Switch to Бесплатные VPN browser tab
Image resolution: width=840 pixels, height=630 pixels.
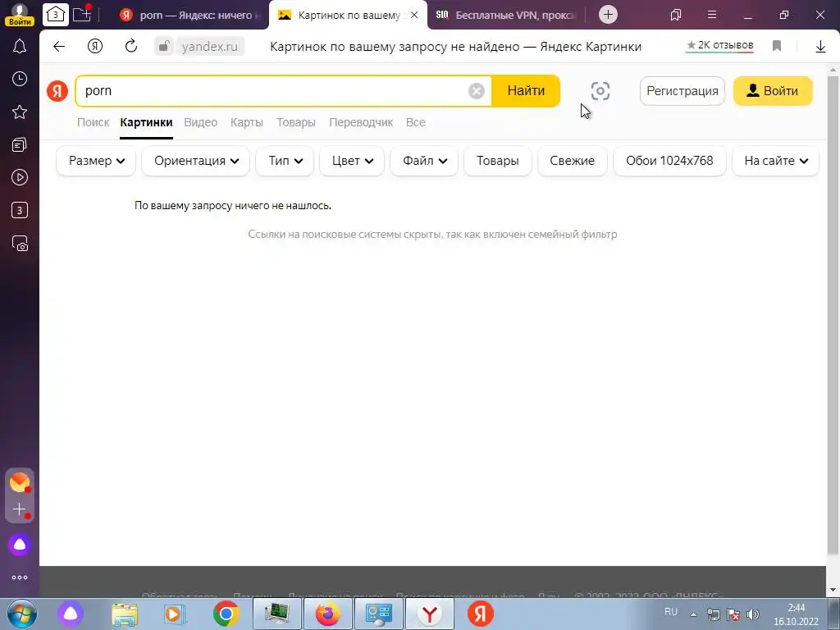505,15
